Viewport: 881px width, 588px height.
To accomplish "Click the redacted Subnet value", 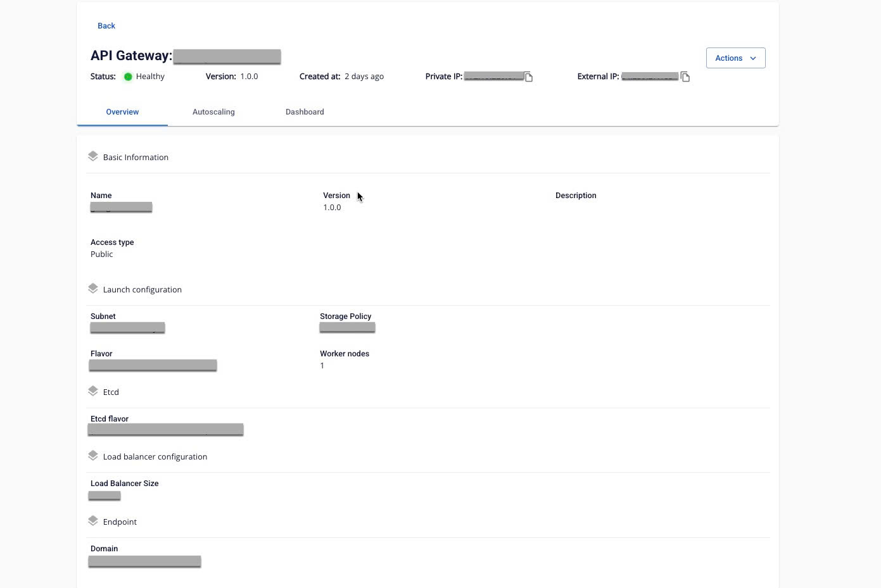I will pyautogui.click(x=127, y=328).
